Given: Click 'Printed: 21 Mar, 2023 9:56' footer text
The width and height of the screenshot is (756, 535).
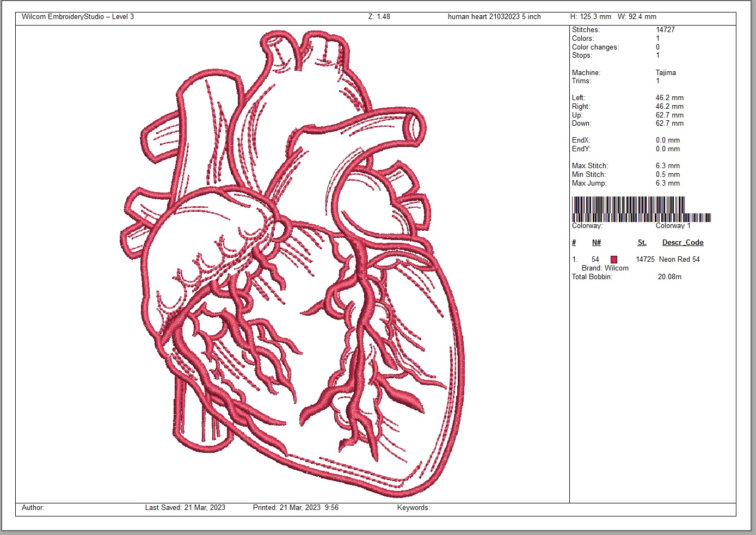Looking at the screenshot, I should click(x=296, y=508).
